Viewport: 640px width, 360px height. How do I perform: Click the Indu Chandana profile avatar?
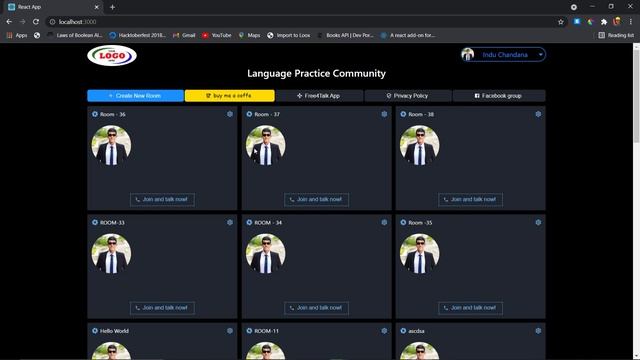tap(468, 54)
